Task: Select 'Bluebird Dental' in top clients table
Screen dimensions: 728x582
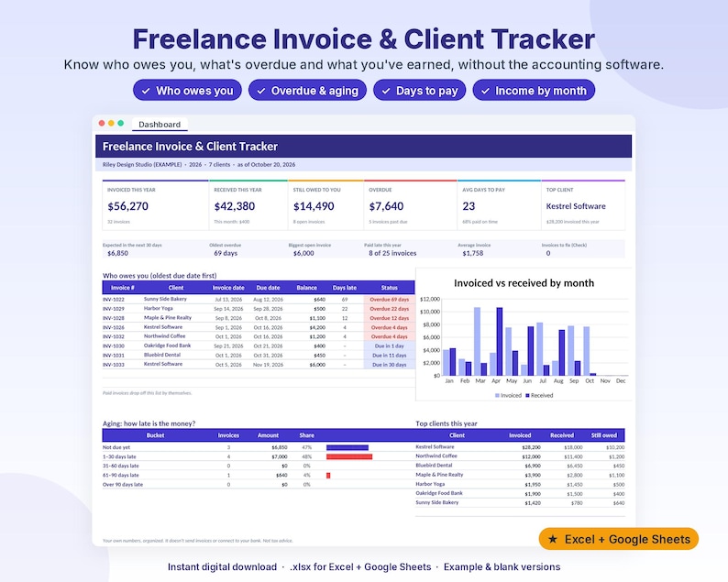Action: pyautogui.click(x=434, y=466)
